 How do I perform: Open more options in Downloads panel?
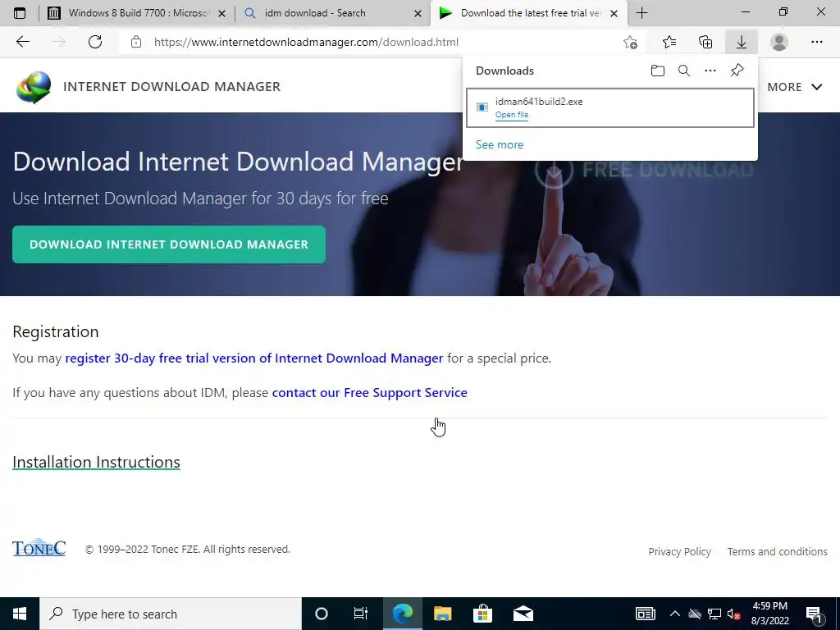pos(710,71)
